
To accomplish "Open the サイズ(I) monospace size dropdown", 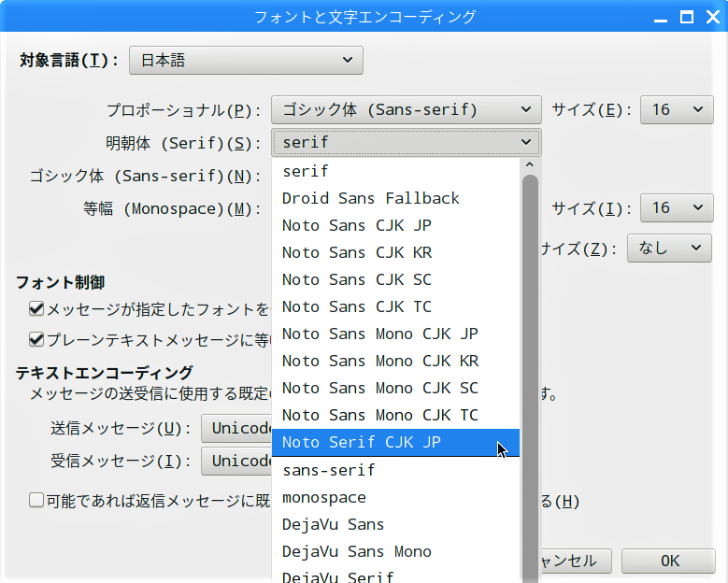I will point(677,207).
